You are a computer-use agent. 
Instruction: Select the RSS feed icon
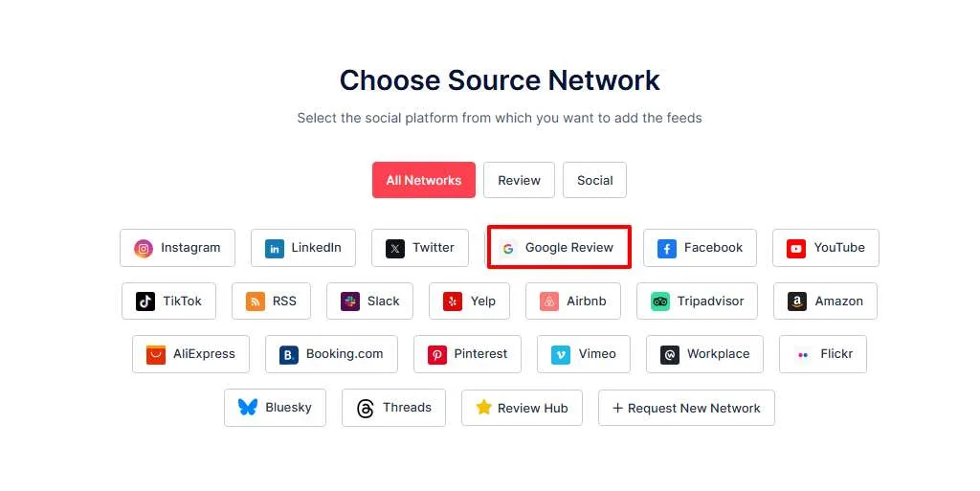255,301
